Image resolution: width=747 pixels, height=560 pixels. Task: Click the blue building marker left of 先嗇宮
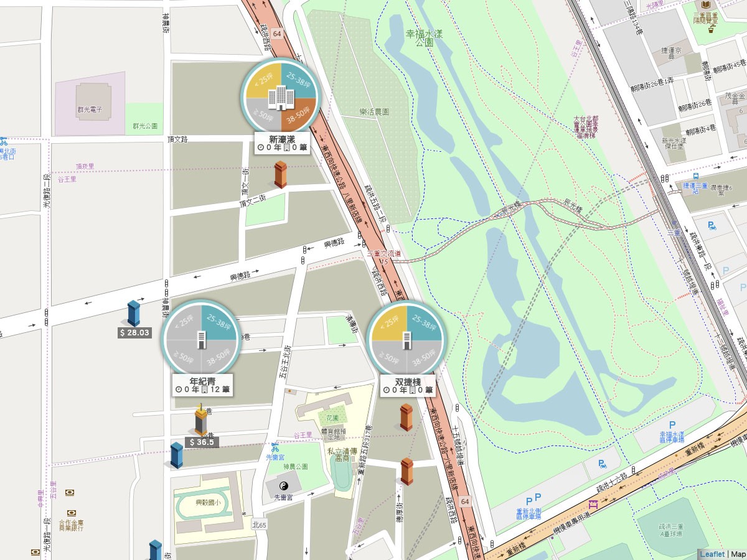pos(176,455)
